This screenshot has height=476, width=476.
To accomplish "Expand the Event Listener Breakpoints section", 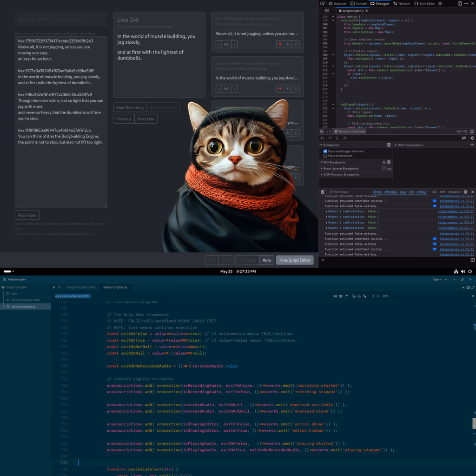I will coord(321,168).
